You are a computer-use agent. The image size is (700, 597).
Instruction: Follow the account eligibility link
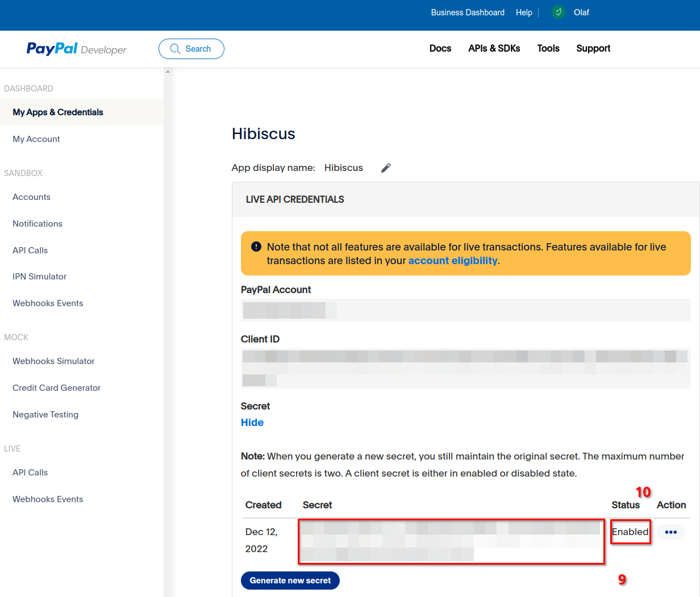click(x=453, y=261)
